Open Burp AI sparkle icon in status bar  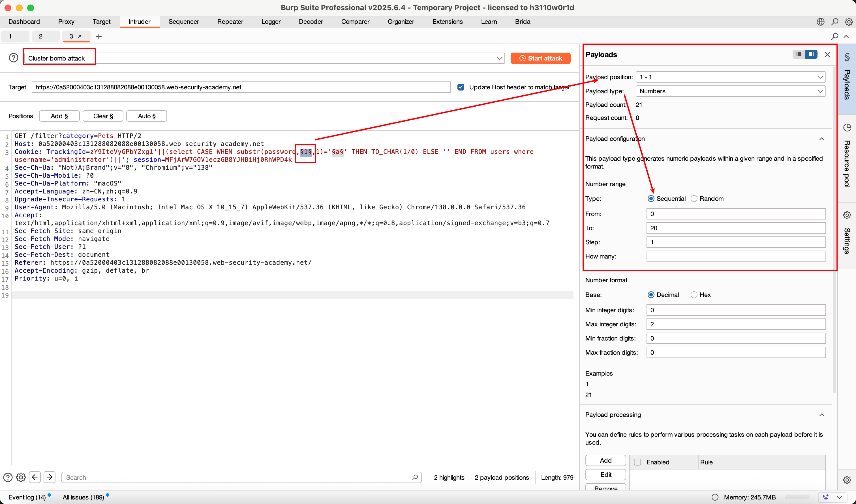coord(825,497)
